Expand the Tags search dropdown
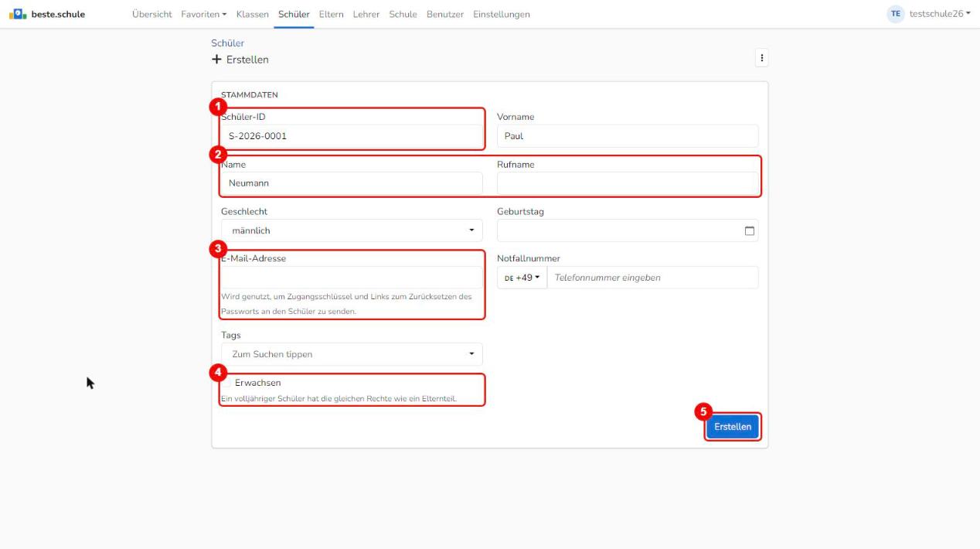This screenshot has height=549, width=980. coord(352,354)
